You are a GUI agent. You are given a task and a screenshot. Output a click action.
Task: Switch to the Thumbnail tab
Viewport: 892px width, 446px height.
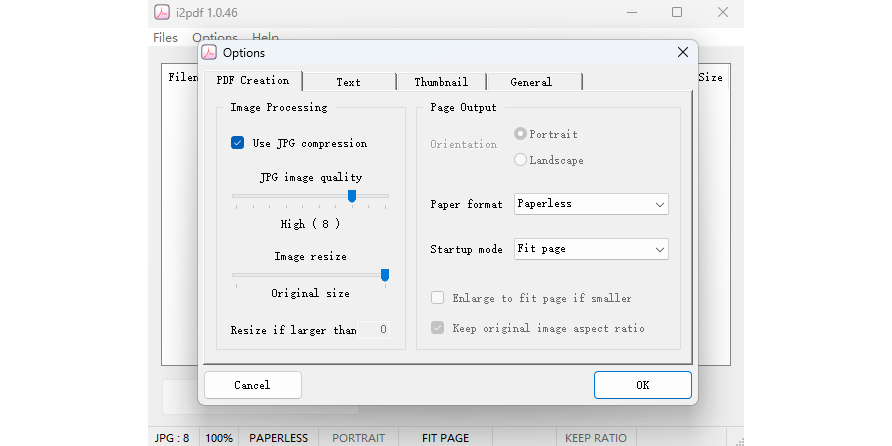coord(441,82)
